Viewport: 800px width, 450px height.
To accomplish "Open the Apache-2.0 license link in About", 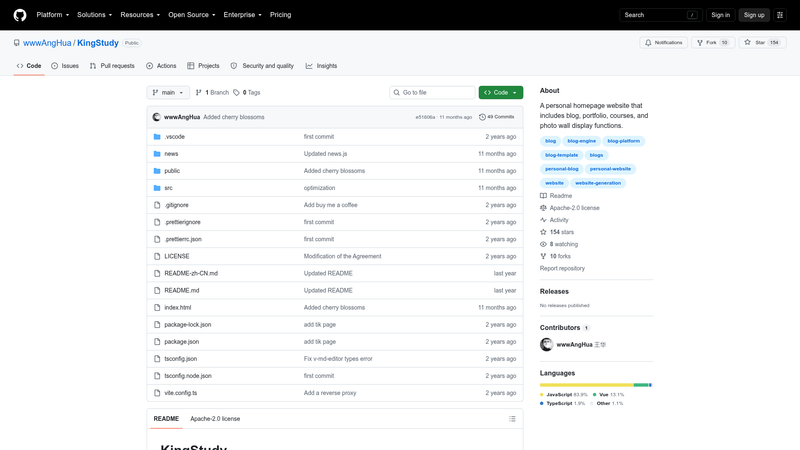I will (570, 208).
